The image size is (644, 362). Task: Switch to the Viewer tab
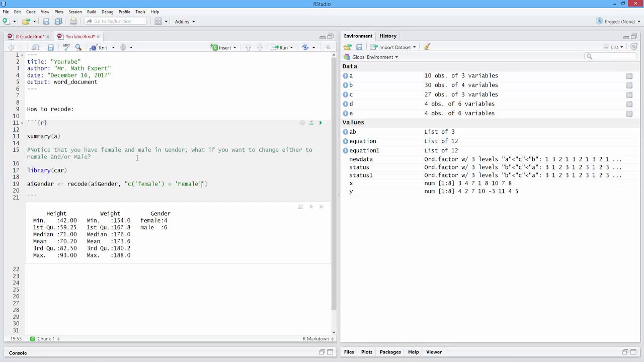(x=434, y=352)
